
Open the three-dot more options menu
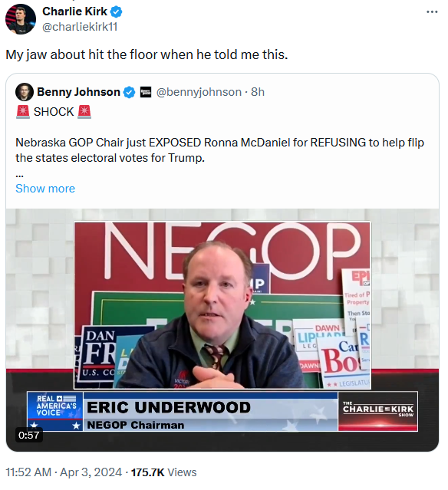point(432,12)
